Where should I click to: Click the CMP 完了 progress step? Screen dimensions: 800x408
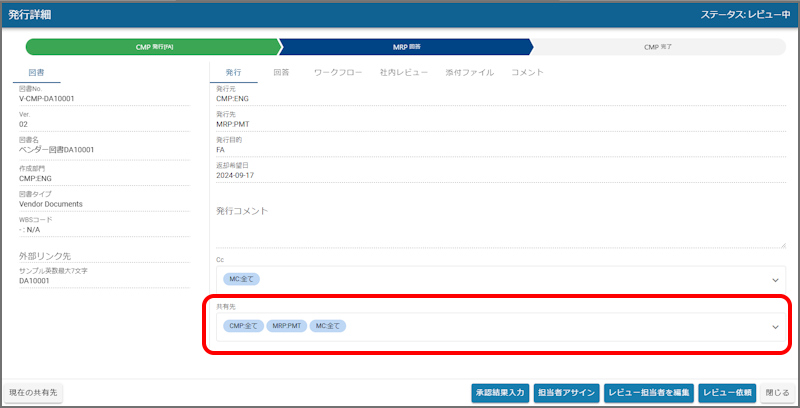click(658, 47)
